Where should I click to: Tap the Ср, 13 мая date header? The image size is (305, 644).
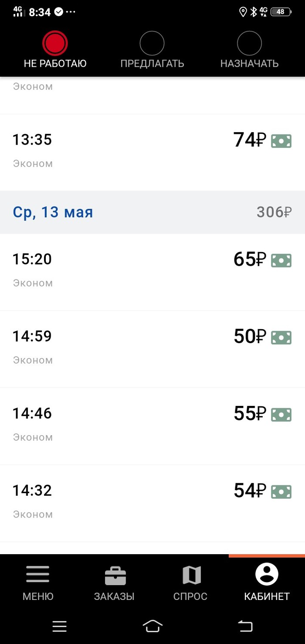point(53,212)
